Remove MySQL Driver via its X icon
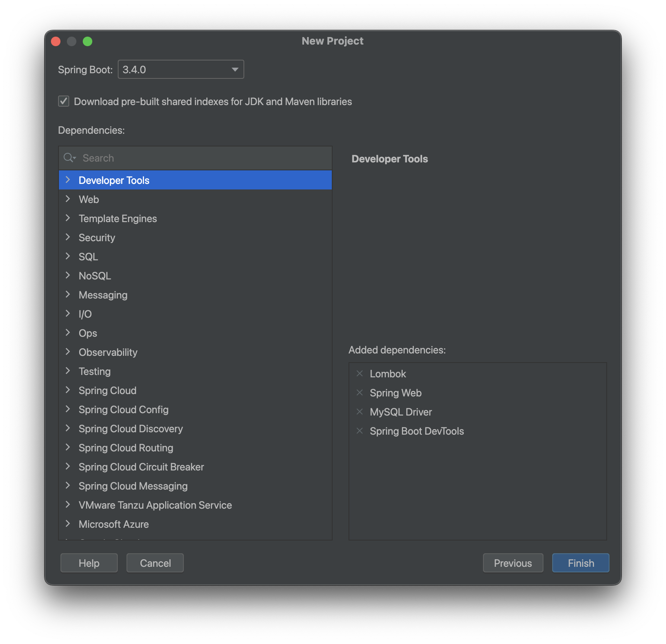 (360, 412)
